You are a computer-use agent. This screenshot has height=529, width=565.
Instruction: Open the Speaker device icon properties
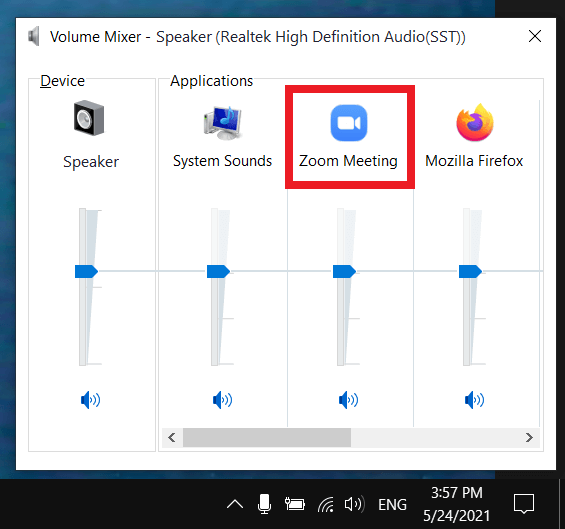89,118
